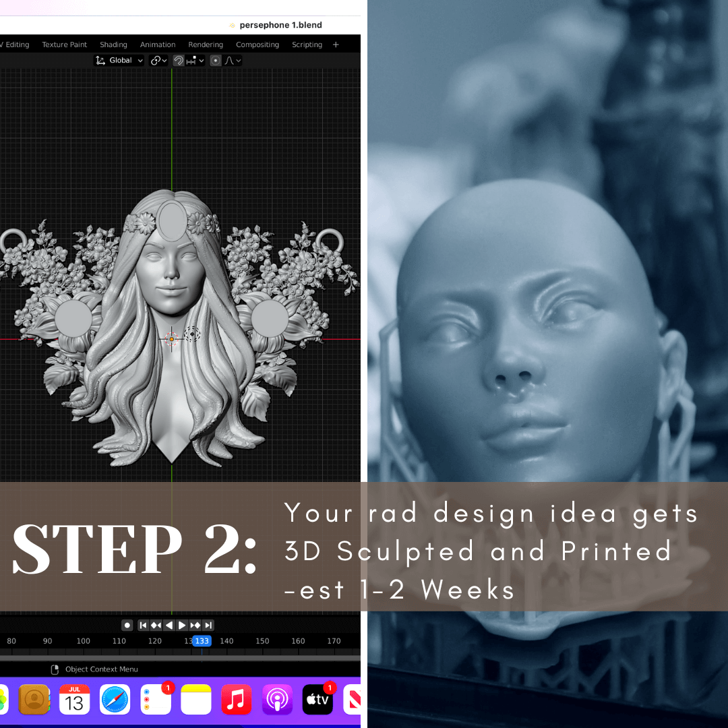Launch the Music app in the dock
Viewport: 728px width, 728px height.
236,700
